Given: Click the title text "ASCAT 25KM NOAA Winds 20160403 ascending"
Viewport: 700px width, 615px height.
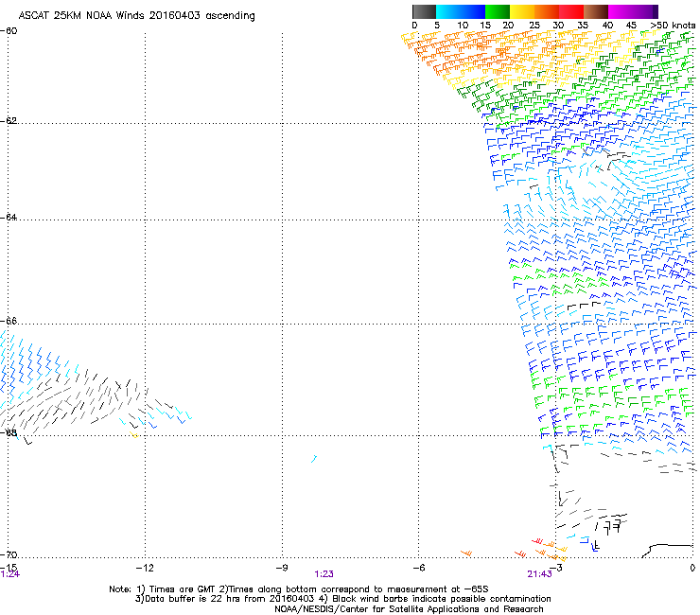Looking at the screenshot, I should coord(136,16).
